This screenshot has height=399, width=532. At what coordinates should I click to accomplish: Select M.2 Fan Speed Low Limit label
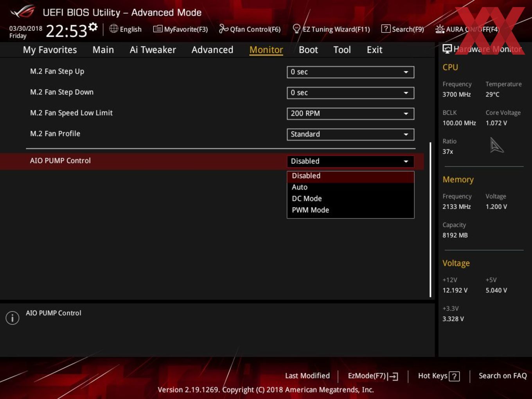71,113
